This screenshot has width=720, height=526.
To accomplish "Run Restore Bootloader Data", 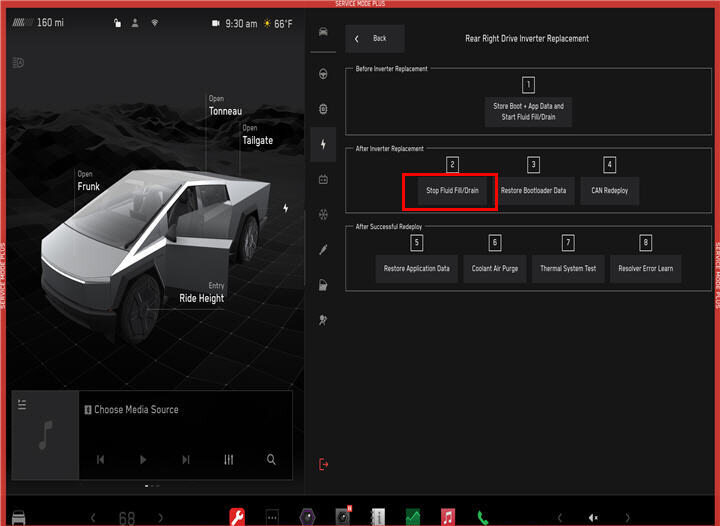I will tap(533, 190).
